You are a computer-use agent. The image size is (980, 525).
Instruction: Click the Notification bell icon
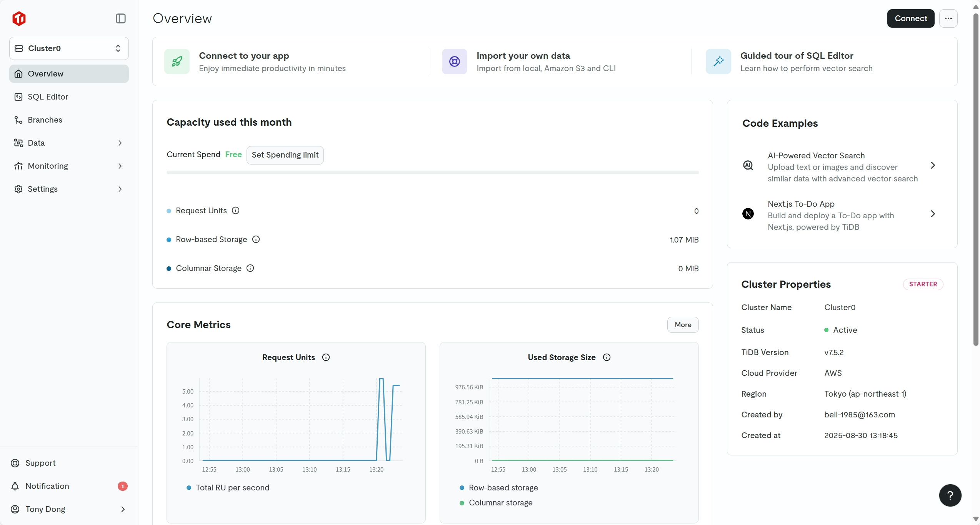pyautogui.click(x=15, y=486)
